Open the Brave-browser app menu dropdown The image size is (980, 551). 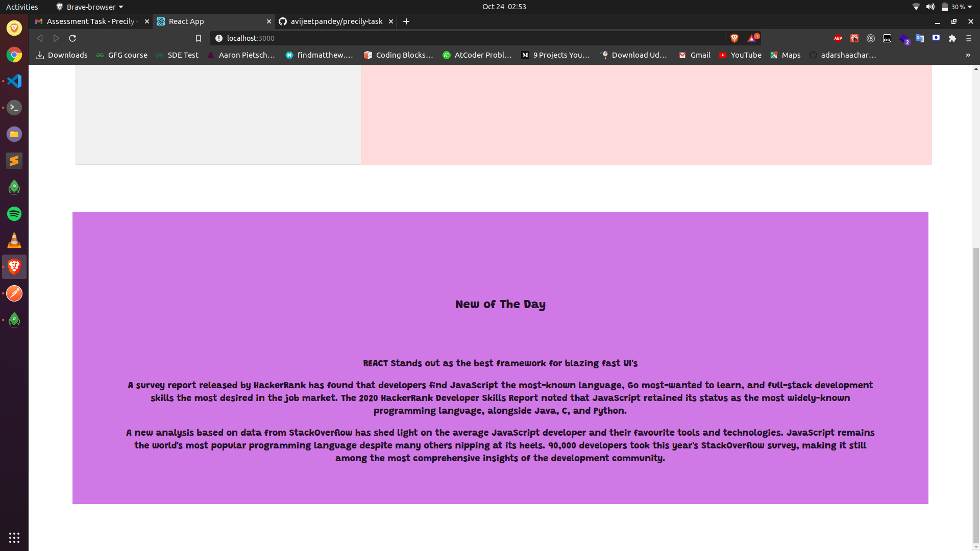point(90,7)
